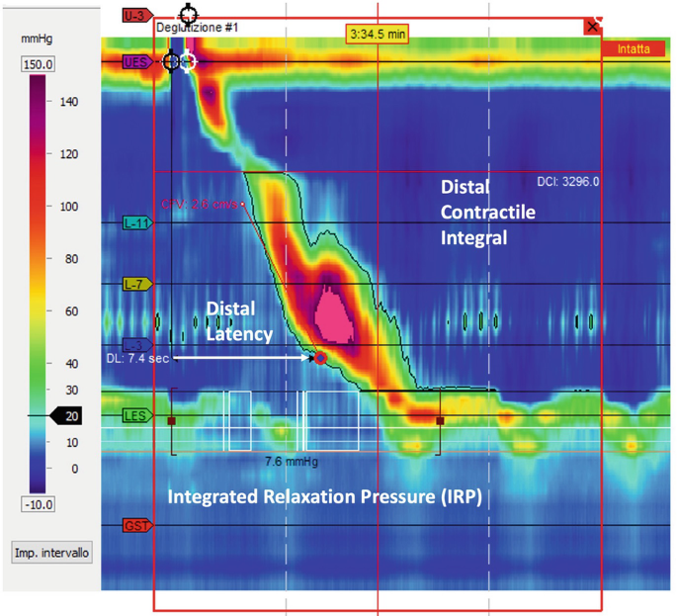Image resolution: width=677 pixels, height=616 pixels.
Task: Click the GST gastric marker
Action: coord(136,525)
